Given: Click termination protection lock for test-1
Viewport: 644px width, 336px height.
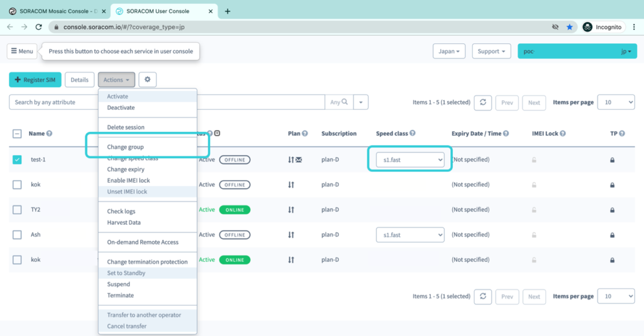Looking at the screenshot, I should pos(613,160).
